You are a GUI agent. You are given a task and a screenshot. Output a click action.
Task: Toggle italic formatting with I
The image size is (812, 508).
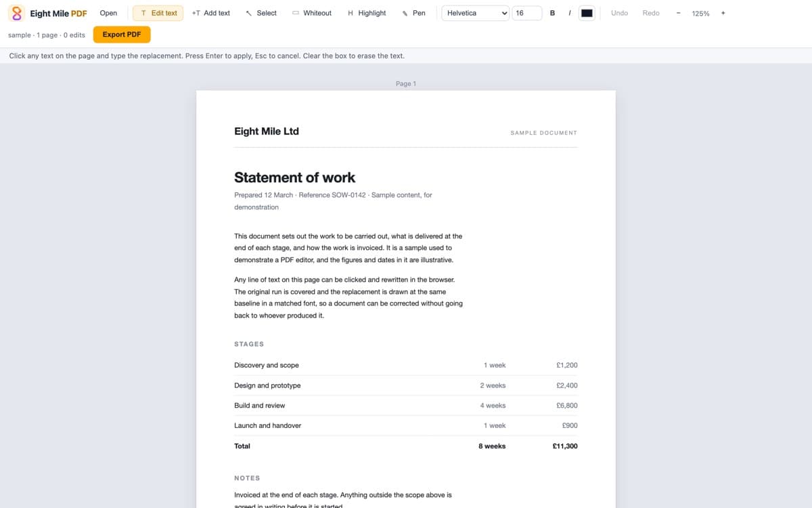point(570,13)
